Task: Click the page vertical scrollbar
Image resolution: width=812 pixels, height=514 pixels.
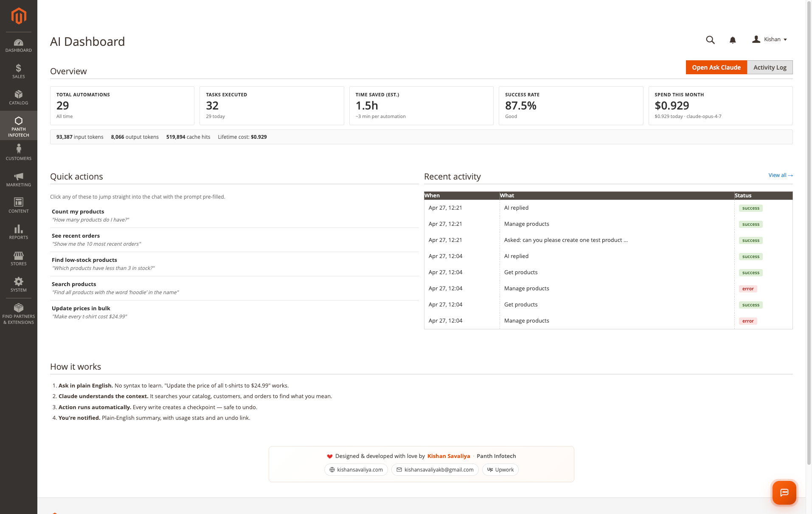Action: (809, 233)
